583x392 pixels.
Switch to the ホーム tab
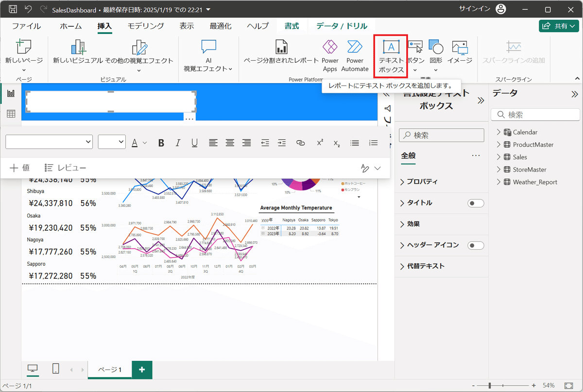[71, 26]
